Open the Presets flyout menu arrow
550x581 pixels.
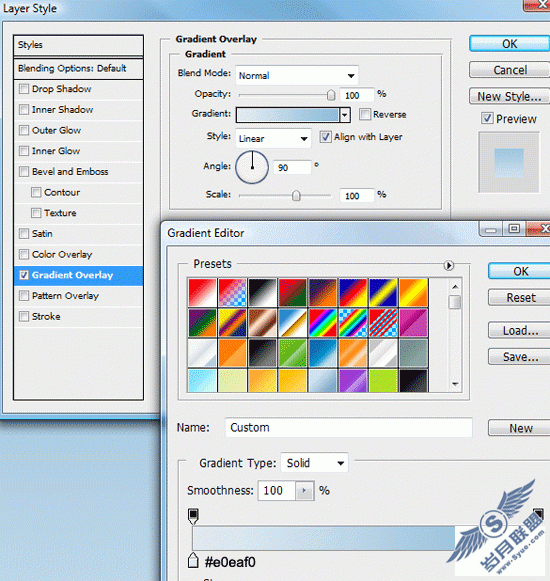pos(448,265)
